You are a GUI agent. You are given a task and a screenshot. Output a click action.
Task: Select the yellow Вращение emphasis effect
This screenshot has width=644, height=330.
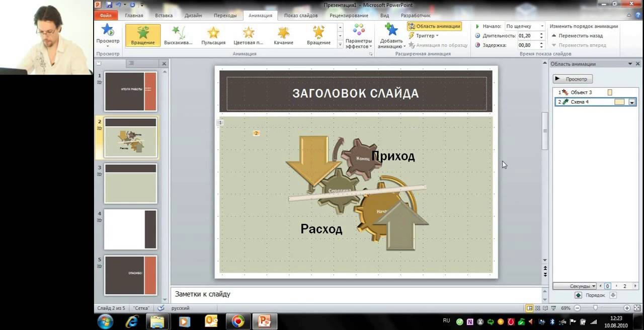[x=318, y=36]
